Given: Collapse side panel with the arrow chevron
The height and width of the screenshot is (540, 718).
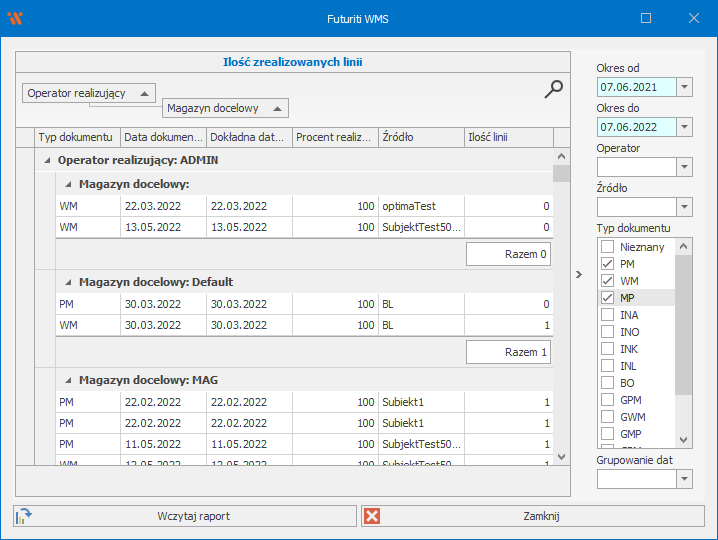Looking at the screenshot, I should point(579,274).
